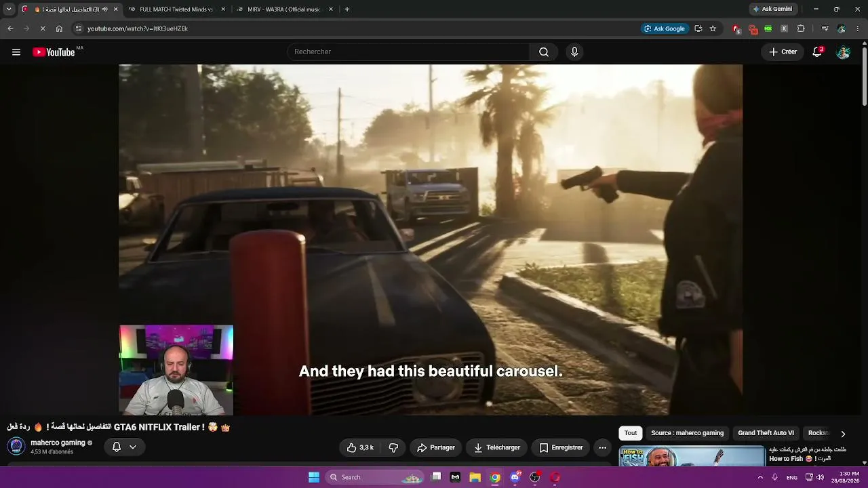Show more filter chips with the arrow
Image resolution: width=868 pixels, height=488 pixels.
[x=843, y=434]
